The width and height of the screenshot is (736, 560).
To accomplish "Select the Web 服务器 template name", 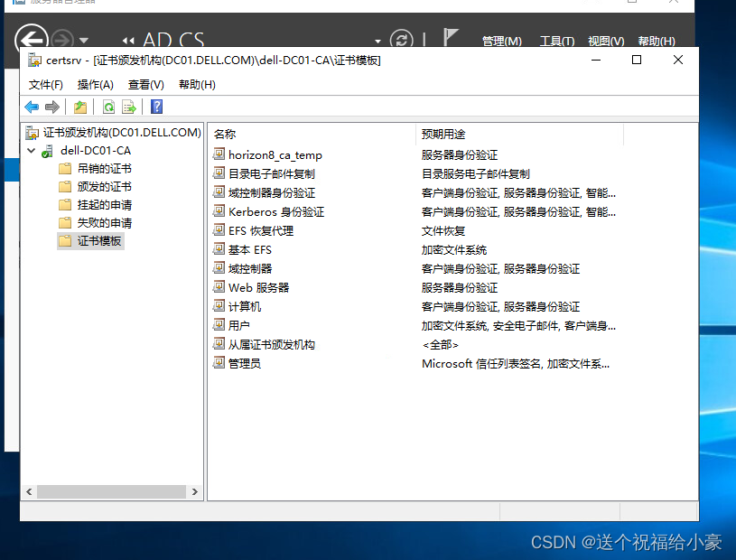I will point(258,288).
